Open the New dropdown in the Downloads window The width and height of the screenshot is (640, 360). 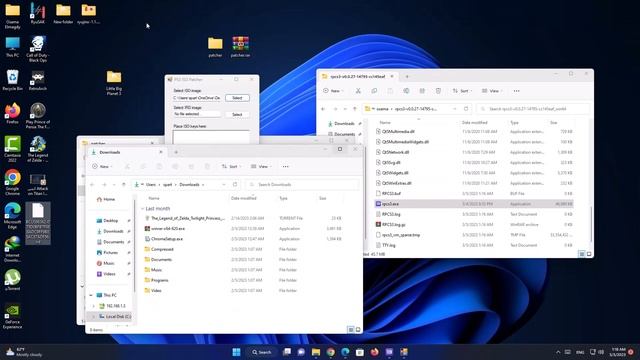pyautogui.click(x=102, y=167)
